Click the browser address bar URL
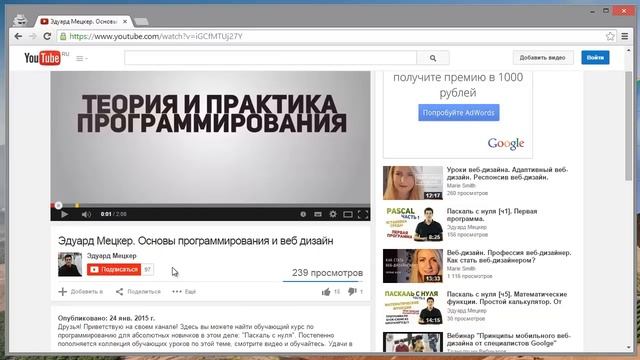The image size is (640, 360). pyautogui.click(x=156, y=36)
